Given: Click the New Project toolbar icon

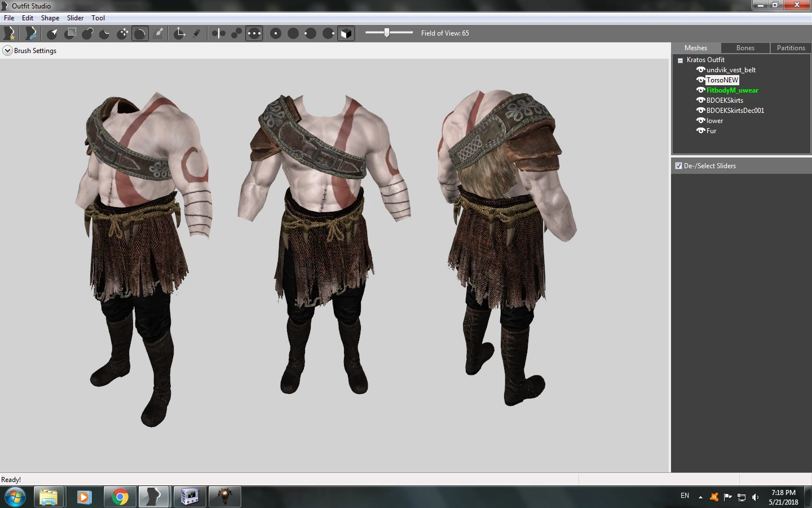Looking at the screenshot, I should (x=10, y=33).
